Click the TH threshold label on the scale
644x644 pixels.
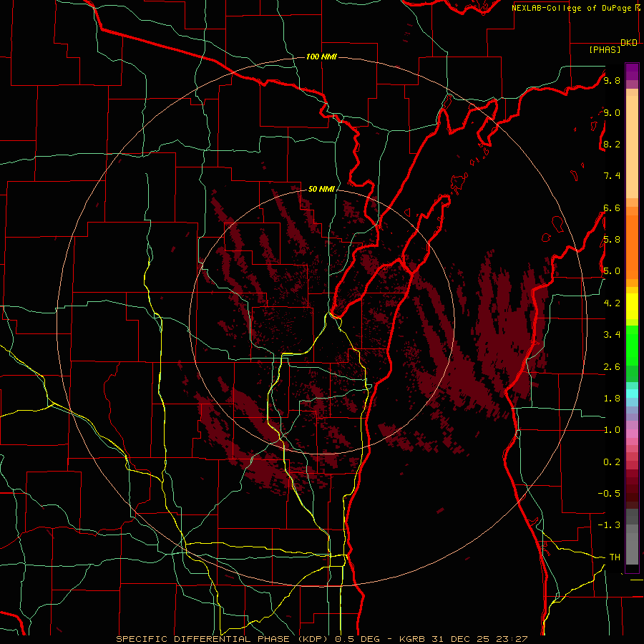click(x=615, y=557)
